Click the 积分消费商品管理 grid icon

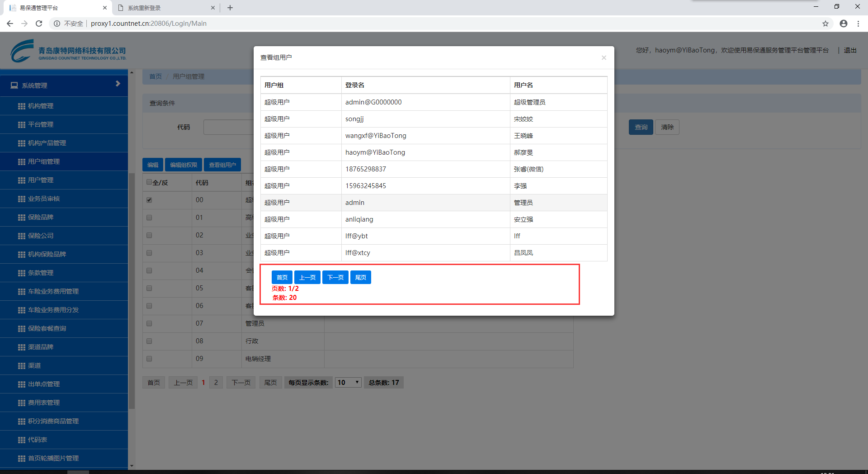click(x=21, y=422)
